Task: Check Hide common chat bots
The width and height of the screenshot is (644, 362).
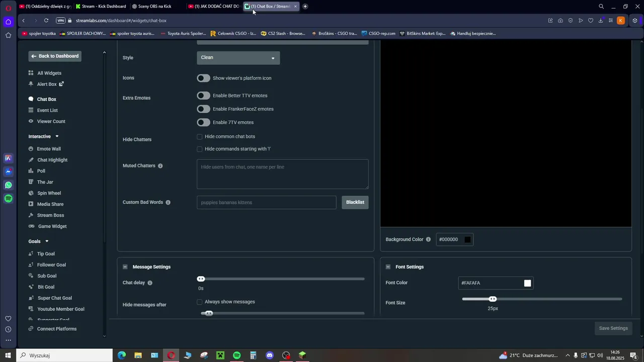Action: 200,137
